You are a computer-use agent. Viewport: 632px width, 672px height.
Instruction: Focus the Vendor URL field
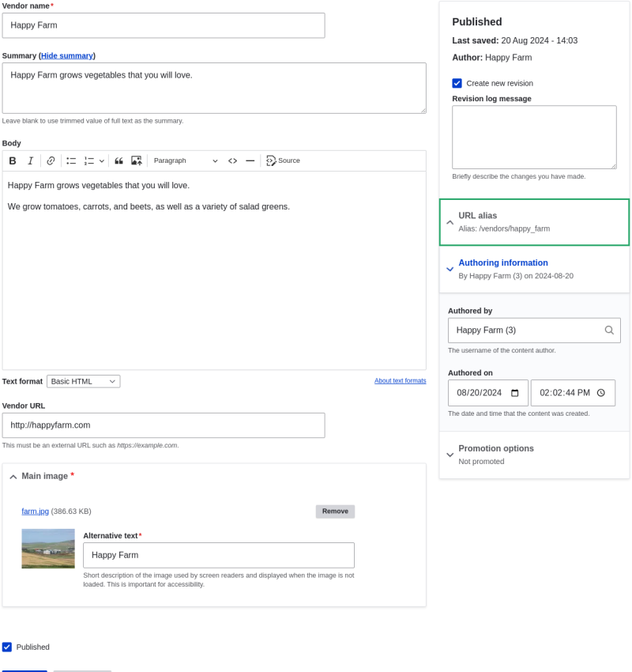click(x=164, y=425)
